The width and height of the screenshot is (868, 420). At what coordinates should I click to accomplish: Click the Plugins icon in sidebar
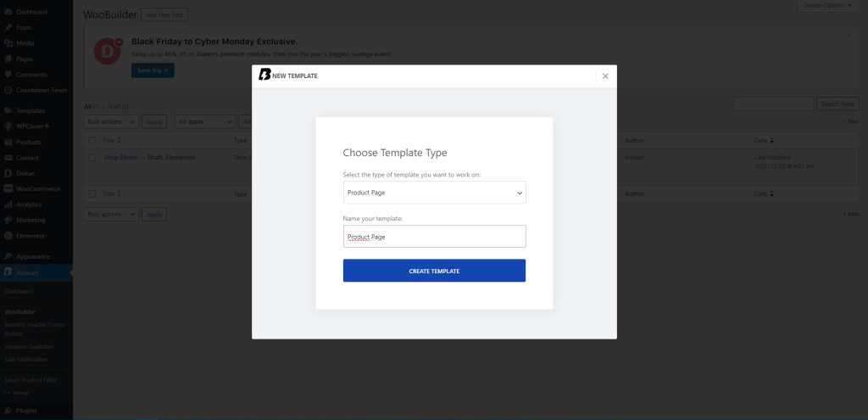8,411
